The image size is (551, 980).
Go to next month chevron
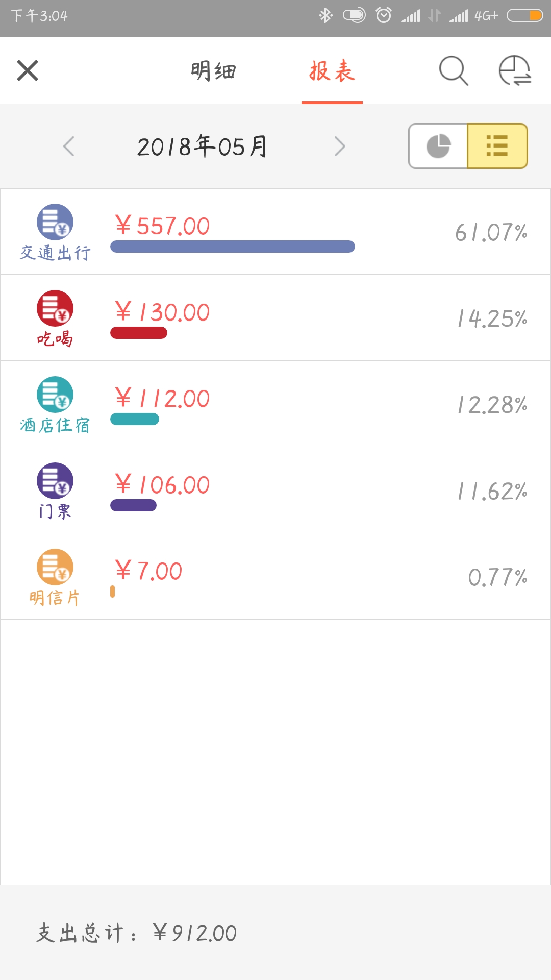point(340,146)
